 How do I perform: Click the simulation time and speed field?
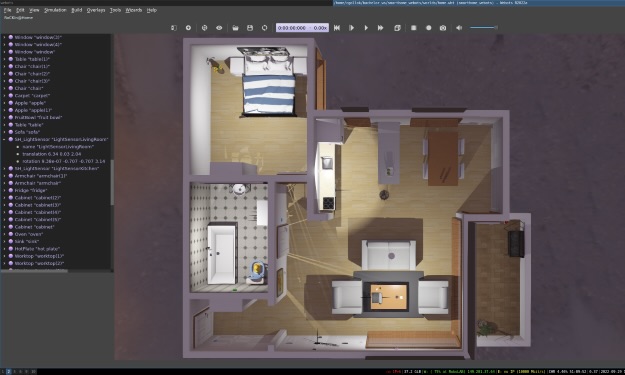pyautogui.click(x=302, y=28)
